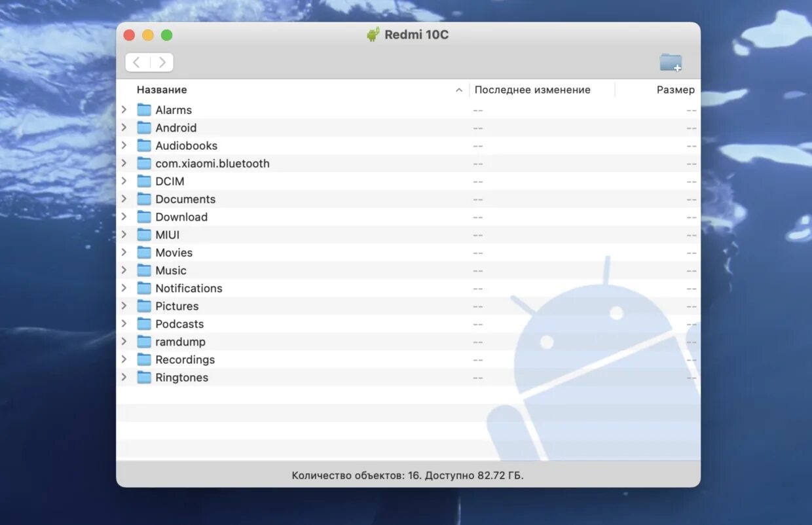The height and width of the screenshot is (525, 812).
Task: Click the Android folder icon
Action: [144, 128]
